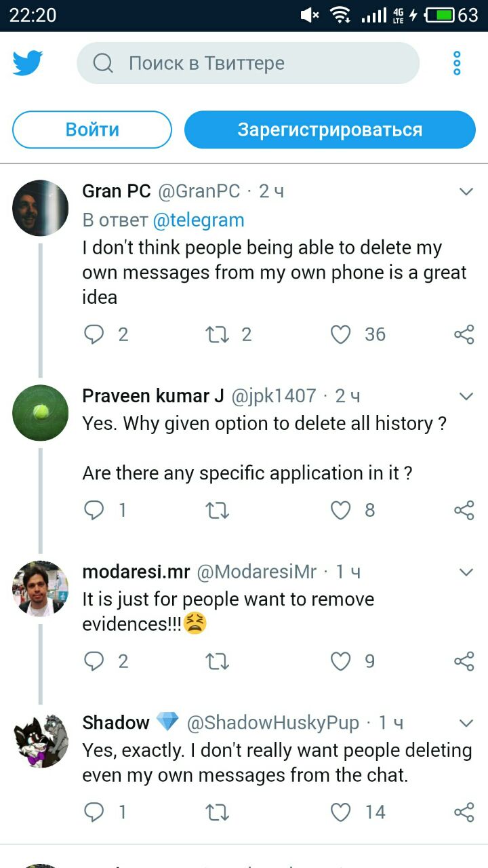The height and width of the screenshot is (868, 488).
Task: Retweet Gran PC's tweet
Action: click(217, 334)
